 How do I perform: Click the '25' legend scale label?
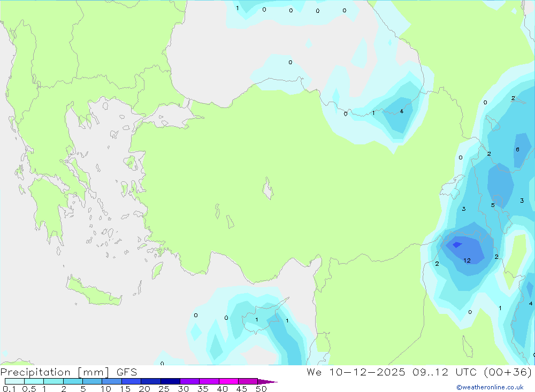[164, 389]
